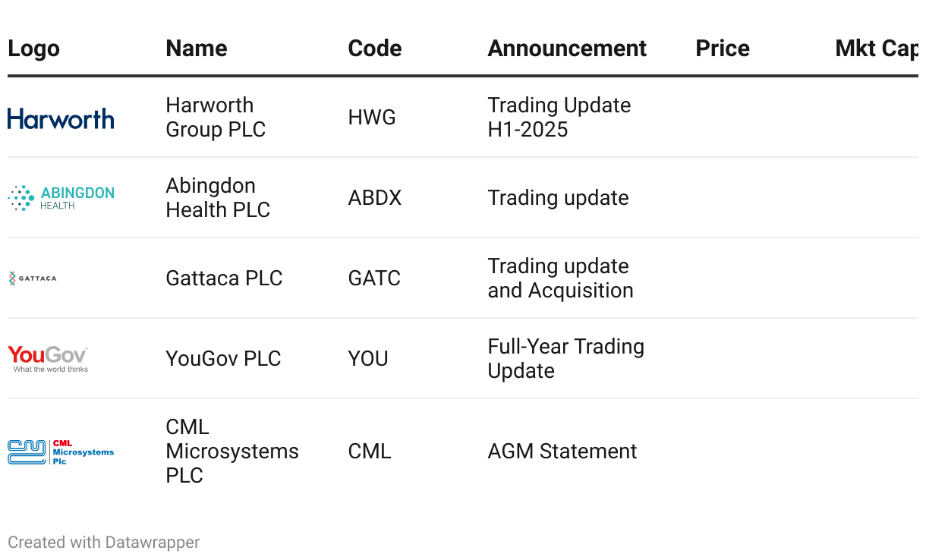Click the Announcement column header
The image size is (926, 560).
pyautogui.click(x=567, y=49)
